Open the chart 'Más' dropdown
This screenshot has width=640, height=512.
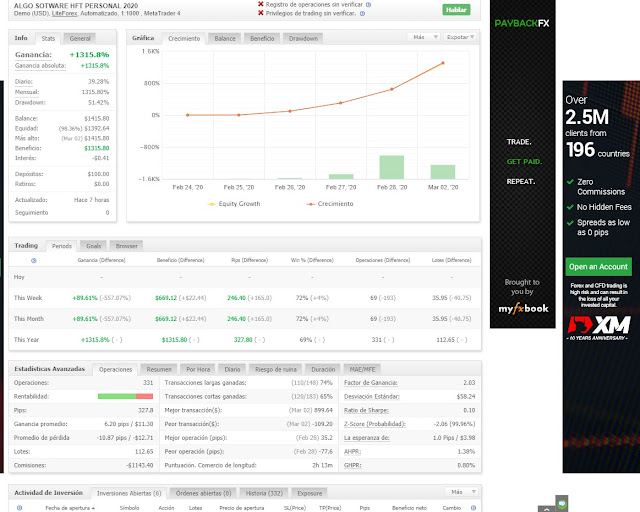[x=424, y=37]
